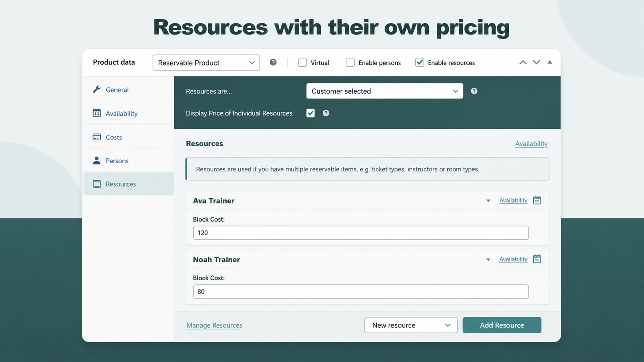Image resolution: width=644 pixels, height=362 pixels.
Task: Click the calendar icon in Ava Trainer row
Action: (537, 200)
